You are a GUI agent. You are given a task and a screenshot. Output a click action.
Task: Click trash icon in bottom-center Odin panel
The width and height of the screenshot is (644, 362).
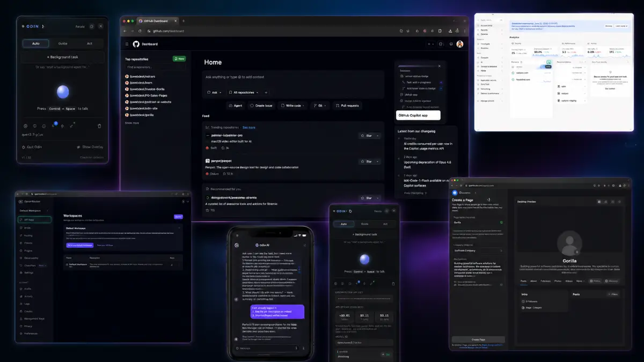(x=393, y=283)
